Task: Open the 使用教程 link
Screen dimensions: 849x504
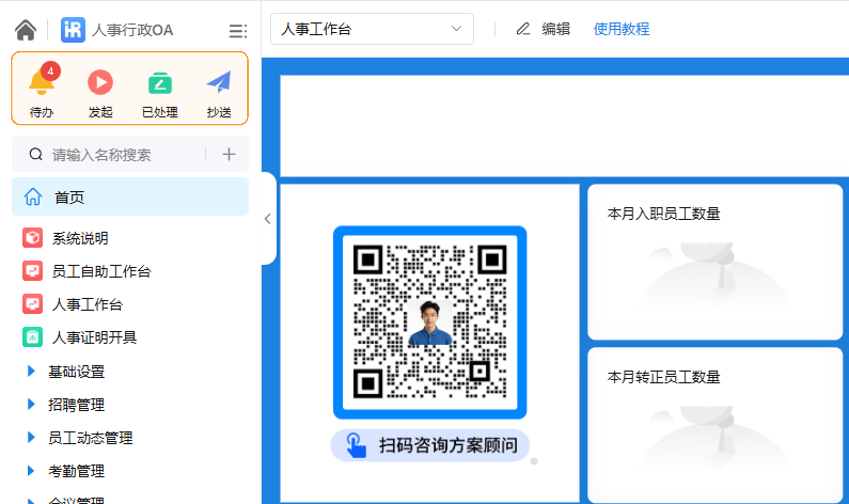Action: pos(621,29)
